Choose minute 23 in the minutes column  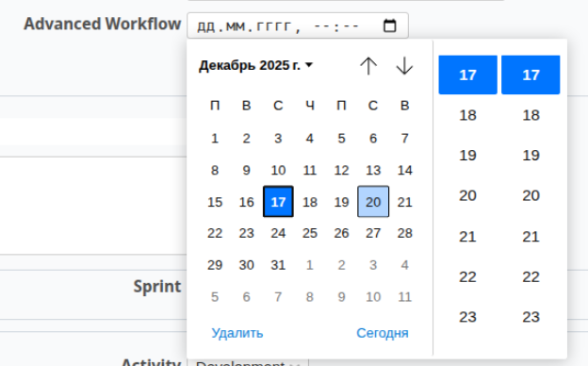tap(531, 317)
